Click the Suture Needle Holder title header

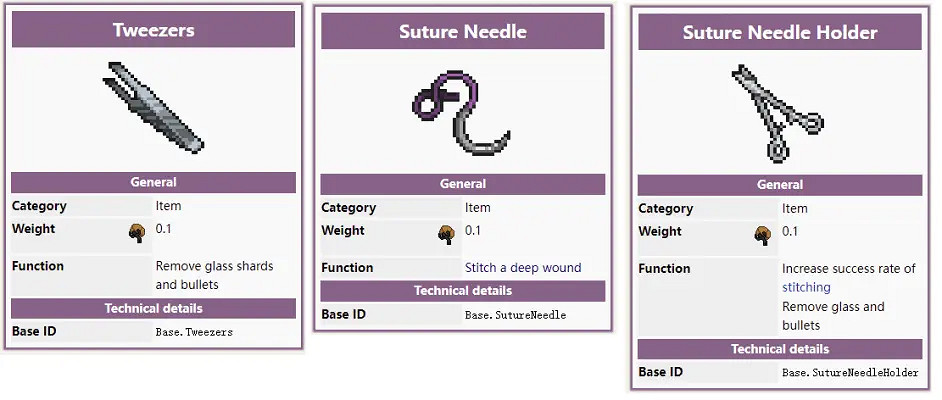[779, 32]
